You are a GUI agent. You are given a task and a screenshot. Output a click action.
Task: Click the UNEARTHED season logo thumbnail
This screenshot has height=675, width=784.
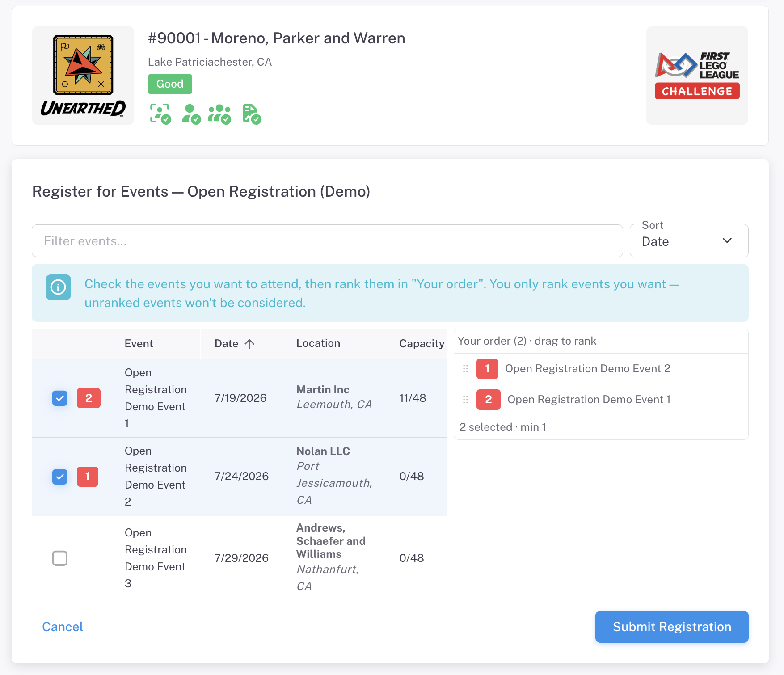[83, 76]
